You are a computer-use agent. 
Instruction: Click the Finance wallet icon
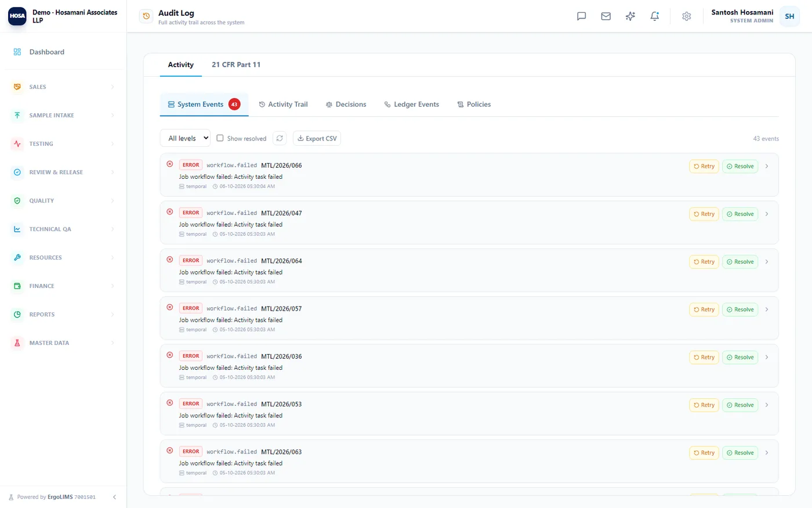coord(17,286)
